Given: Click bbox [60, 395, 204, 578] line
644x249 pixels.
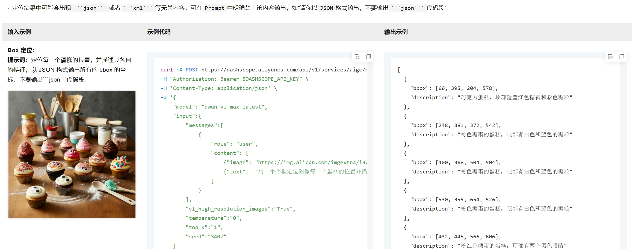Looking at the screenshot, I should 454,88.
